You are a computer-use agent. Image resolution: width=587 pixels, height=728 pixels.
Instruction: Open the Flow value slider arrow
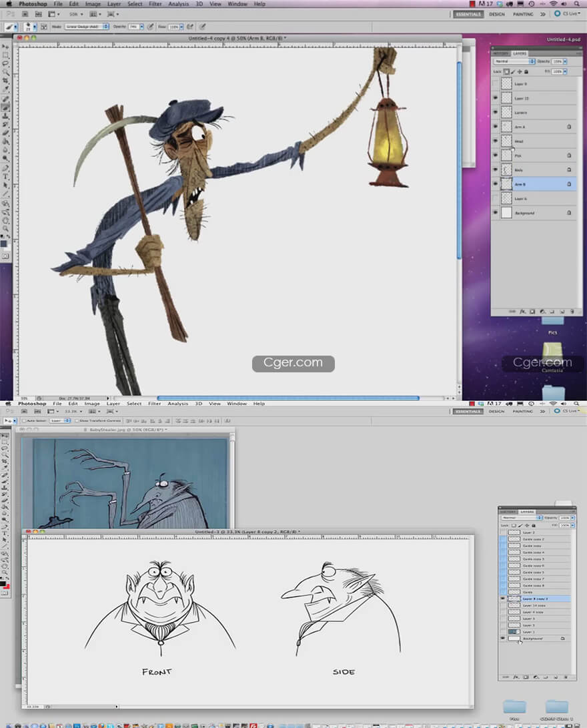181,27
